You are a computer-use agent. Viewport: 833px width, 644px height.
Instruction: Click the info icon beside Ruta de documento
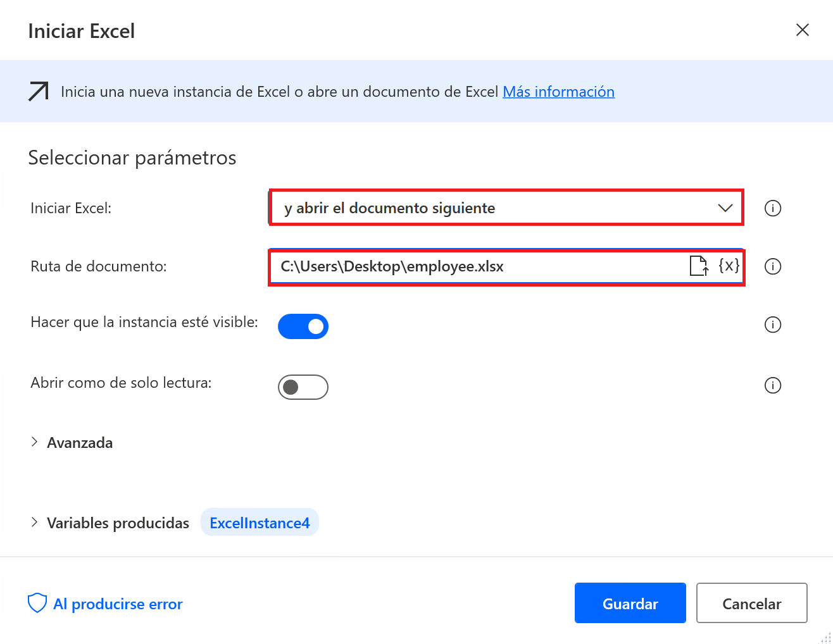773,266
